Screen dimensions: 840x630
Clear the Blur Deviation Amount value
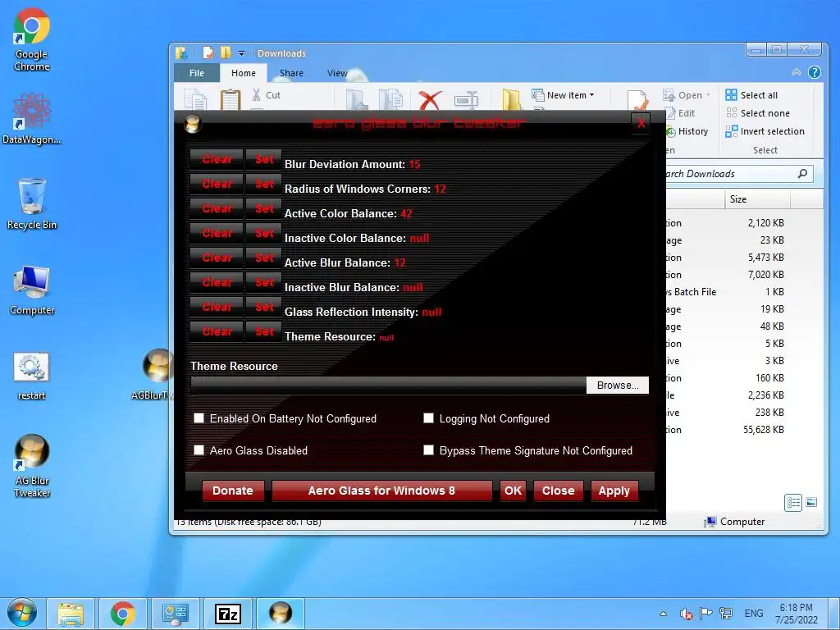tap(217, 159)
